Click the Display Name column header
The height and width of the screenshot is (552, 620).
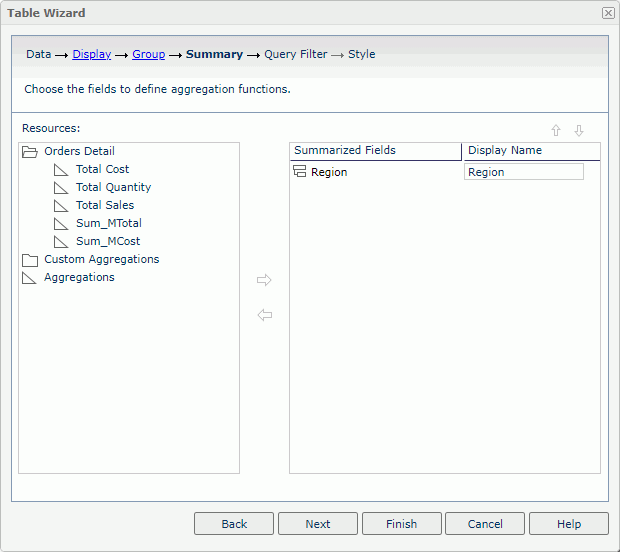[x=532, y=151]
